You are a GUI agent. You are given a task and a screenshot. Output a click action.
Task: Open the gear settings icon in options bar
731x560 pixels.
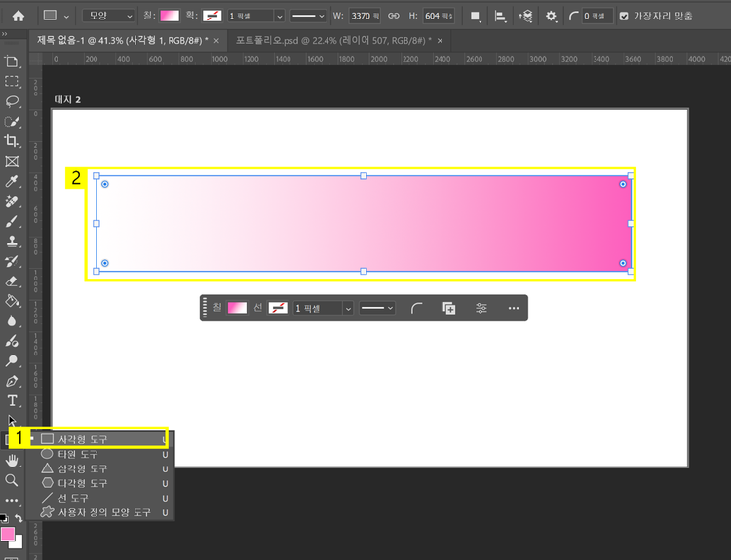tap(551, 16)
